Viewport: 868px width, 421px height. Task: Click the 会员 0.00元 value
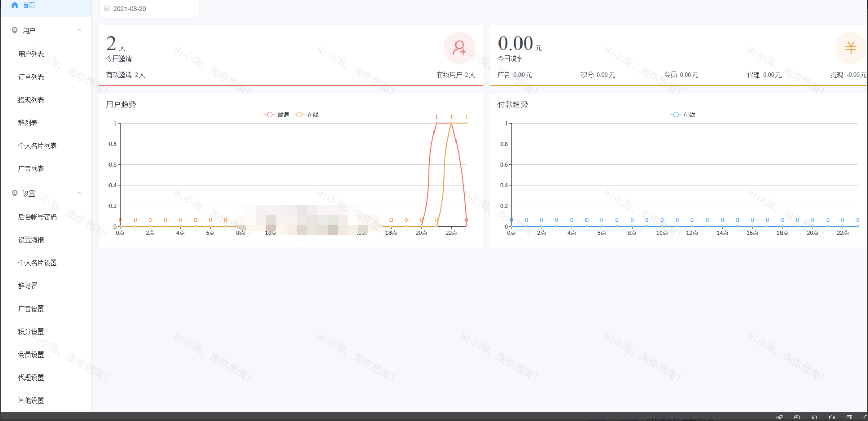click(681, 75)
